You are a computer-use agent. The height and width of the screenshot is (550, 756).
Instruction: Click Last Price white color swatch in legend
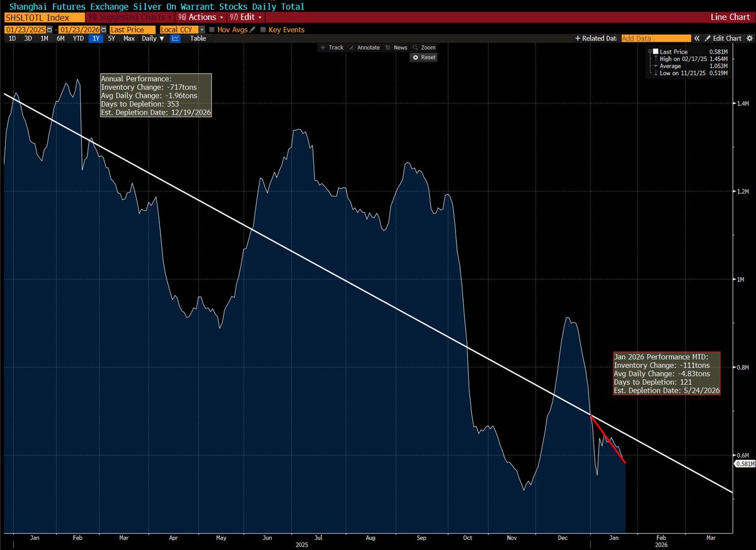(656, 52)
